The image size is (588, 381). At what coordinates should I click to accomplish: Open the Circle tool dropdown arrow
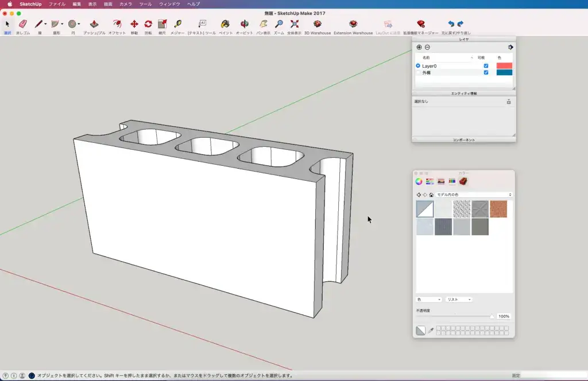click(x=79, y=24)
